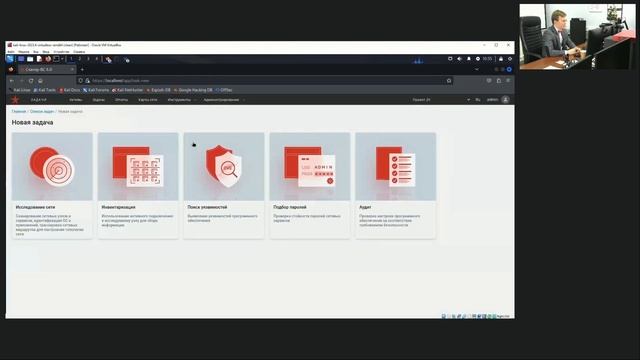Click the address bar lock icon
Image resolution: width=640 pixels, height=360 pixels.
pos(87,81)
